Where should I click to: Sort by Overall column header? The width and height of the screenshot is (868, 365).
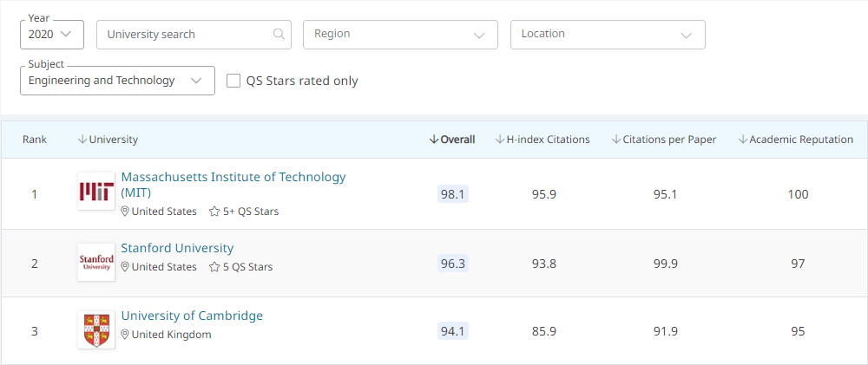[452, 140]
